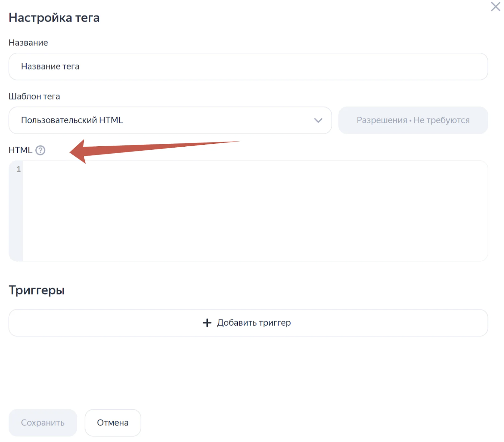504x442 pixels.
Task: Click the Триггеры section heading
Action: 36,290
